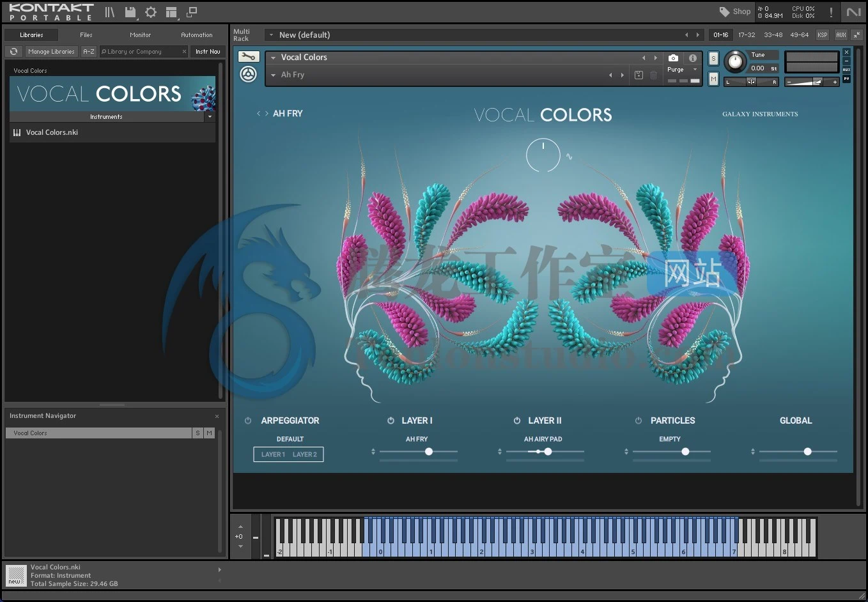868x602 pixels.
Task: Open the instrument info icon
Action: [692, 58]
